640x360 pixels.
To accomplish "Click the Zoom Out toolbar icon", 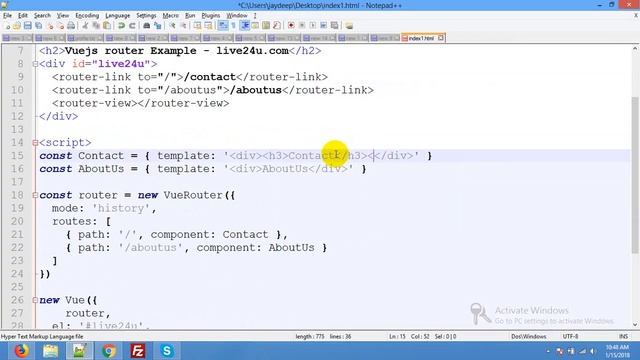I will pyautogui.click(x=183, y=26).
